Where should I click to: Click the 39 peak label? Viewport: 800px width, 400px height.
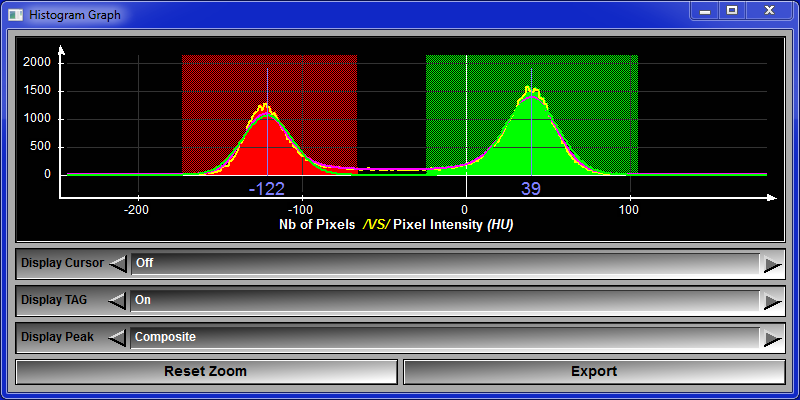tap(531, 189)
